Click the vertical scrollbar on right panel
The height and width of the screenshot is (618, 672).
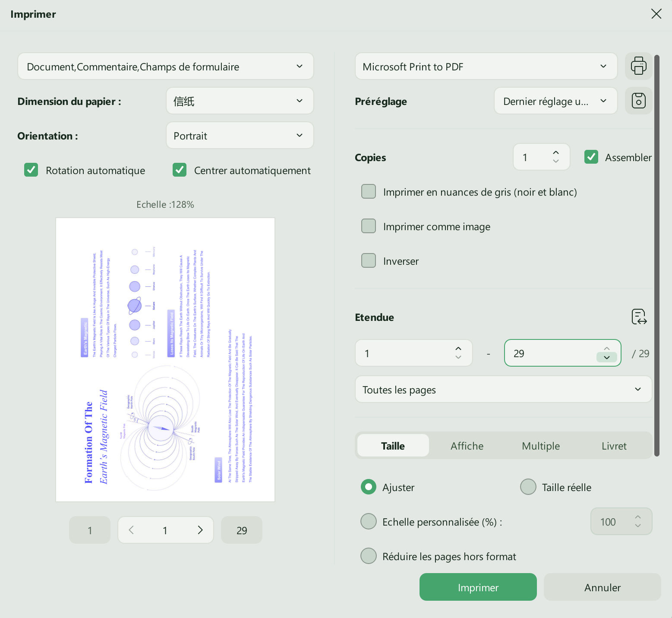657,255
